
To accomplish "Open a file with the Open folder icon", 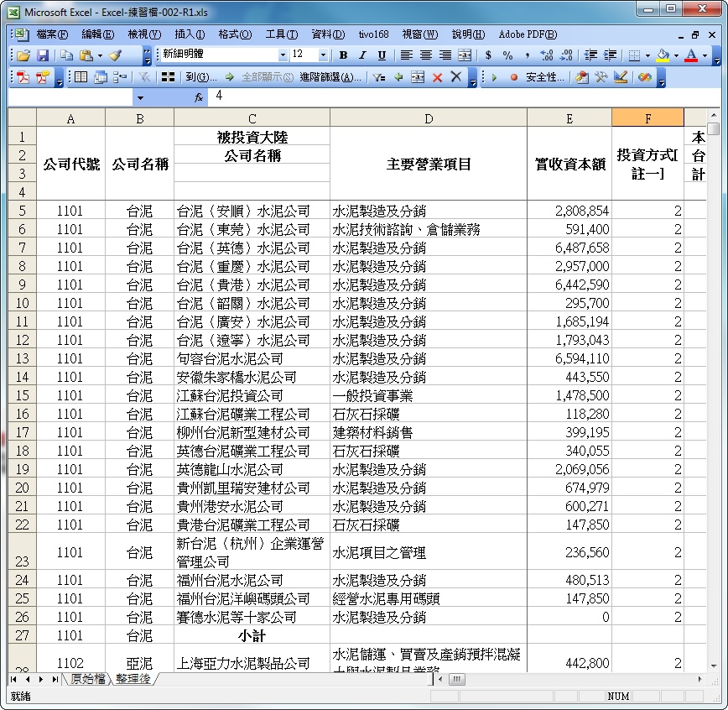I will [x=23, y=55].
